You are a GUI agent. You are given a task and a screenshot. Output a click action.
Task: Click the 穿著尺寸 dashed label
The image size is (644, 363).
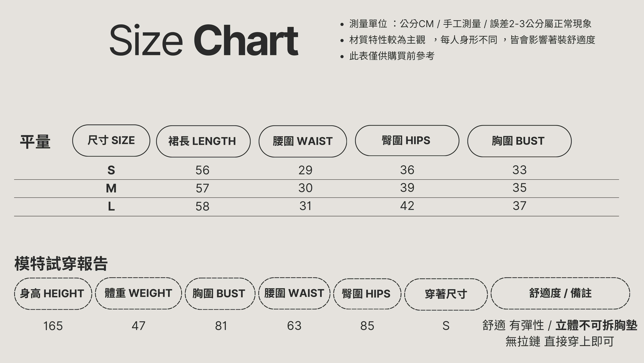[446, 294]
